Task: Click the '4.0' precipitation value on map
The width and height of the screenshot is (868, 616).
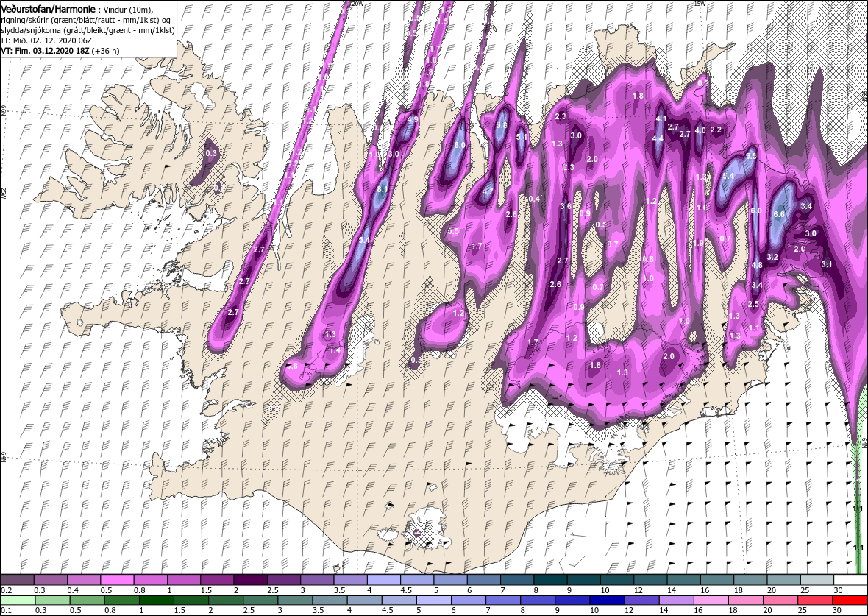Action: (x=700, y=131)
